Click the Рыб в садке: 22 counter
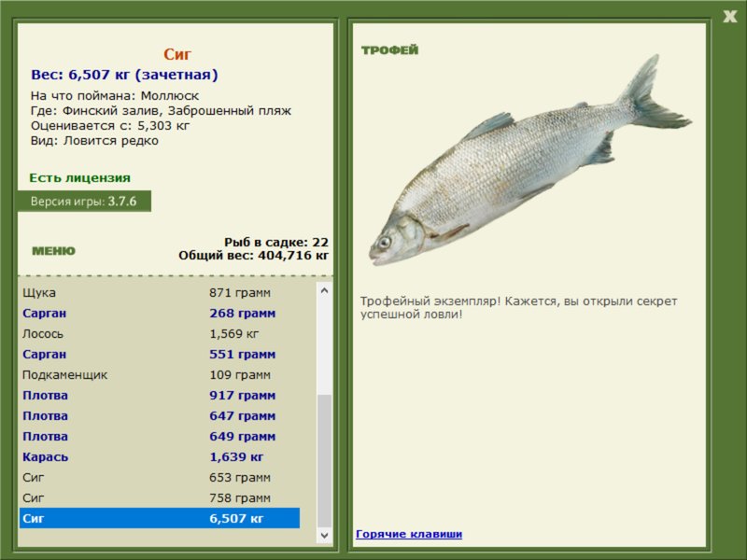The height and width of the screenshot is (560, 747). click(x=276, y=242)
